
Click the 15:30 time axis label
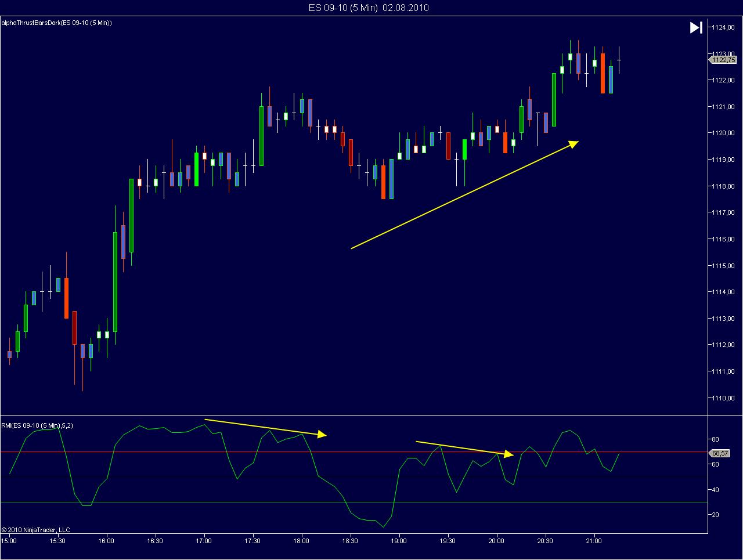coord(57,541)
